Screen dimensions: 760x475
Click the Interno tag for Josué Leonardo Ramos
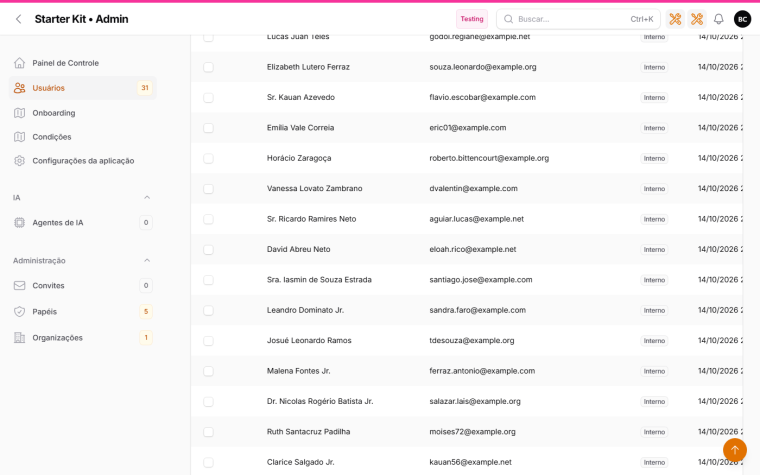pyautogui.click(x=654, y=341)
